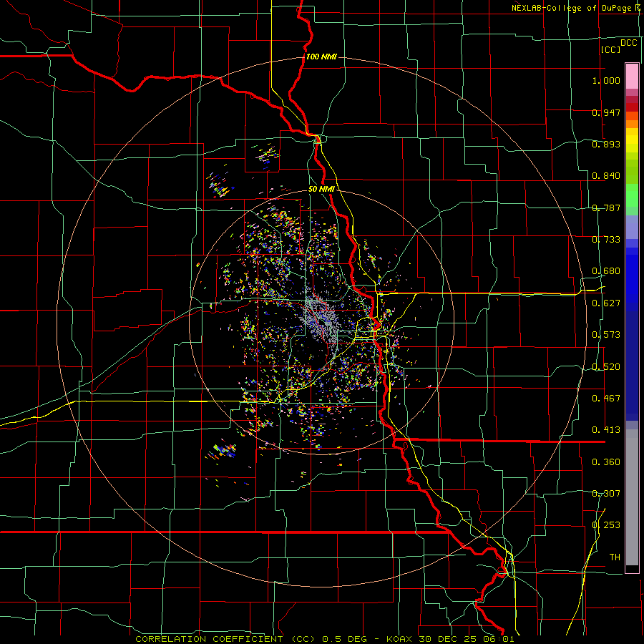Click the TH threshold label on the legend

[615, 557]
